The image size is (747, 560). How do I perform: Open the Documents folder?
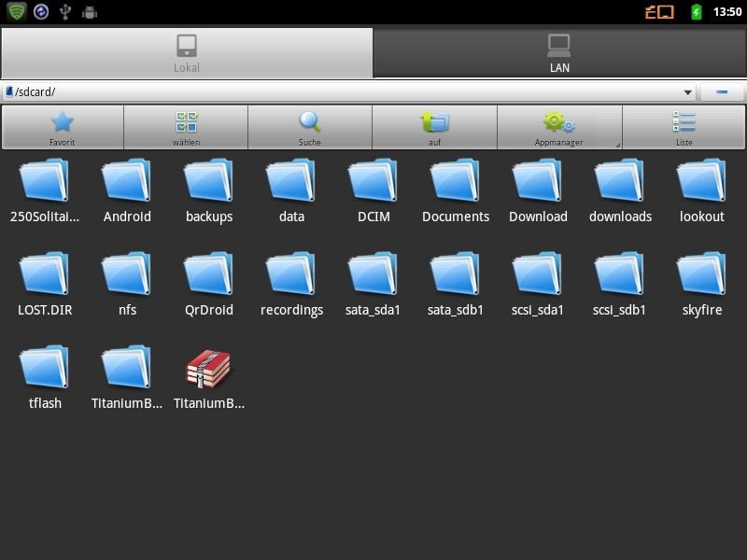pos(456,191)
